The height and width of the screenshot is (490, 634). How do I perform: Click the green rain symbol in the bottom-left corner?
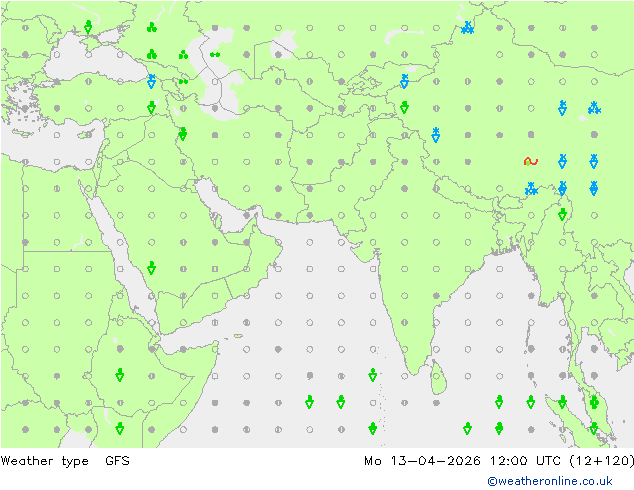click(x=120, y=428)
